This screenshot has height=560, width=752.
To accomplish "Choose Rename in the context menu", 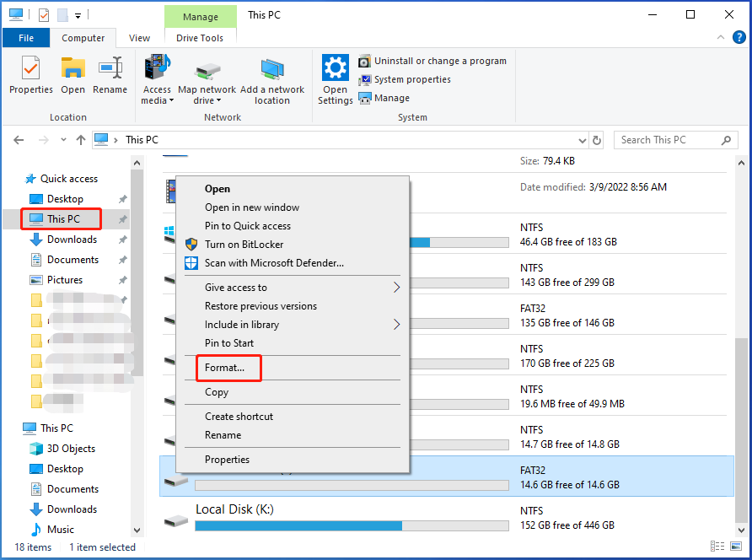I will (x=293, y=435).
